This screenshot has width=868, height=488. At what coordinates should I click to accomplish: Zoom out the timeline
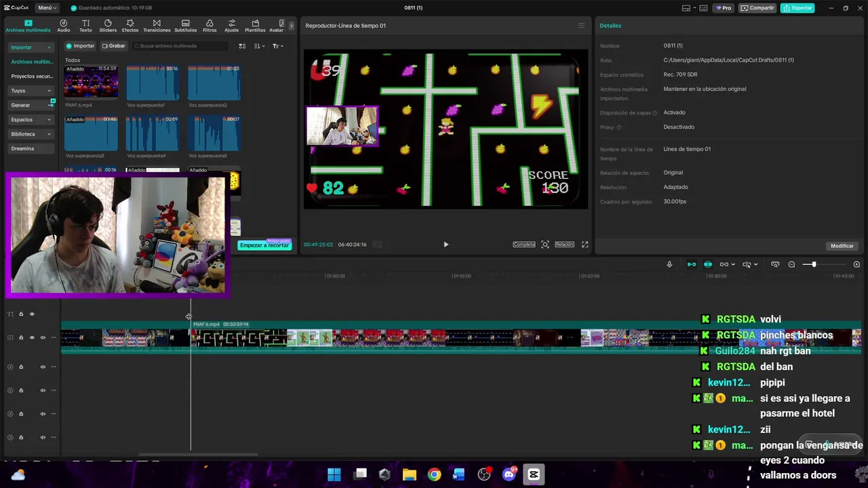click(x=791, y=264)
